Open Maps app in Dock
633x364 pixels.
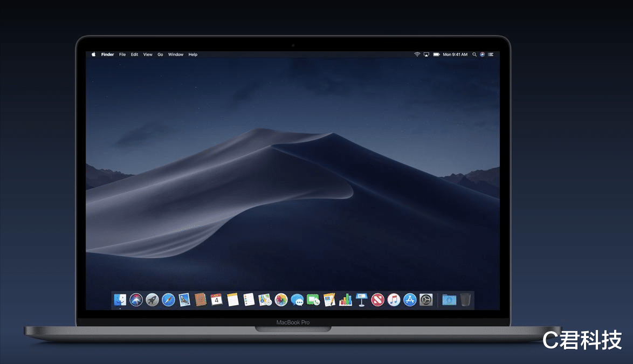[265, 300]
